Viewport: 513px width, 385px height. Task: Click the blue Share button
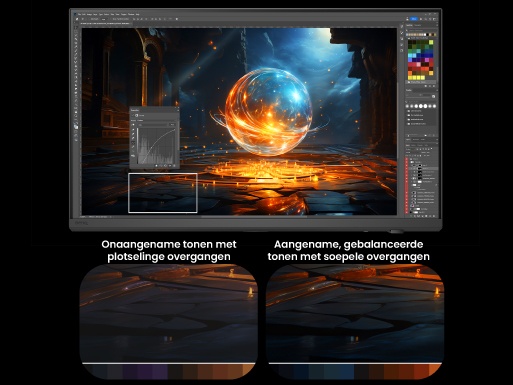414,19
